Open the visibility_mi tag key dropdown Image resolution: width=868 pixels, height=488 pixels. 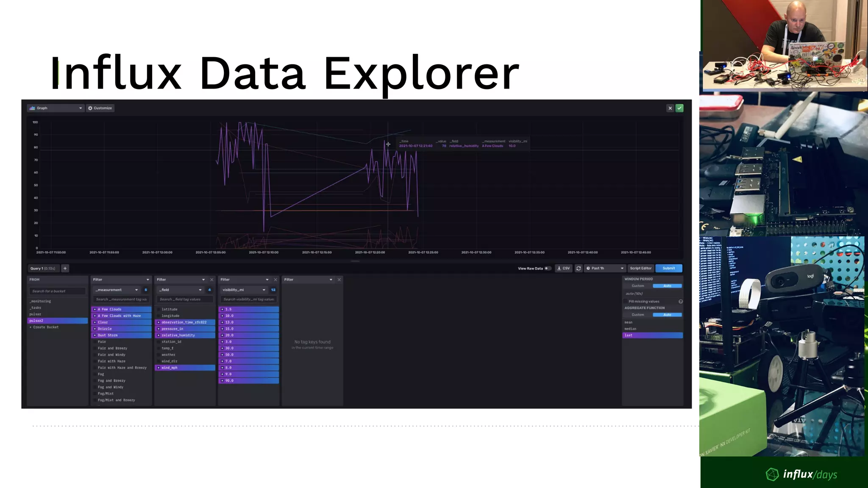[244, 290]
